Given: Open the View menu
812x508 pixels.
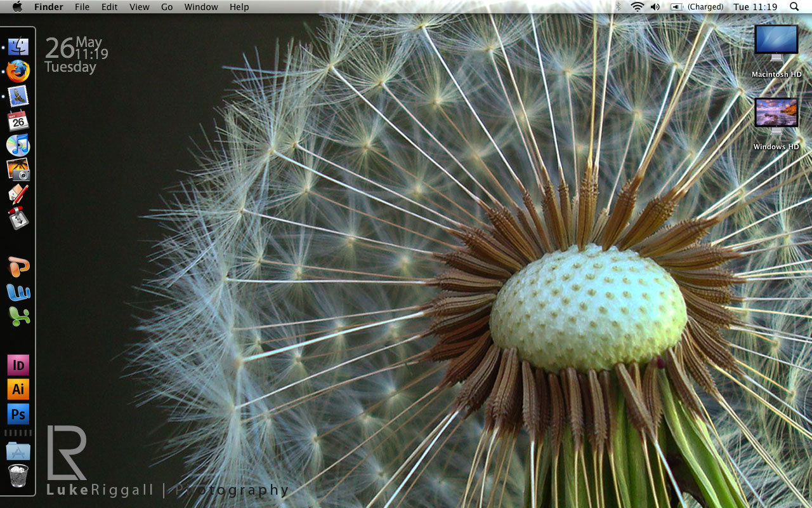Looking at the screenshot, I should pos(140,7).
